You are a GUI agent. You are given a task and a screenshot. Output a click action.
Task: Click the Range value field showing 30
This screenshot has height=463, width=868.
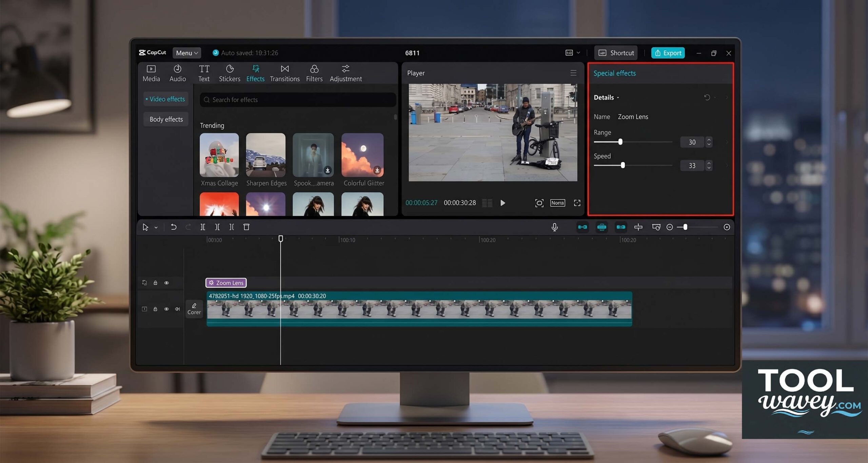(x=692, y=142)
